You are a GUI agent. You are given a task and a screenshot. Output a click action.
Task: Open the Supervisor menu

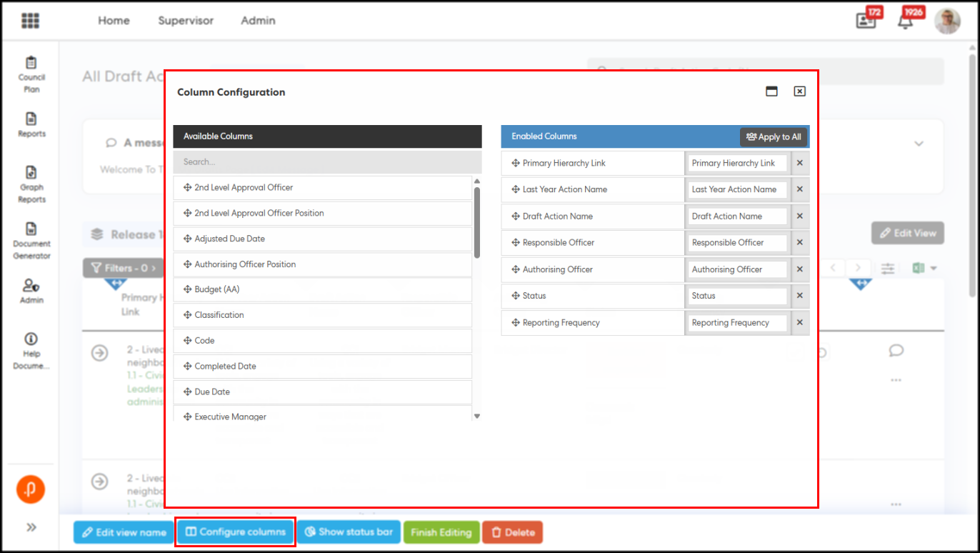(185, 21)
